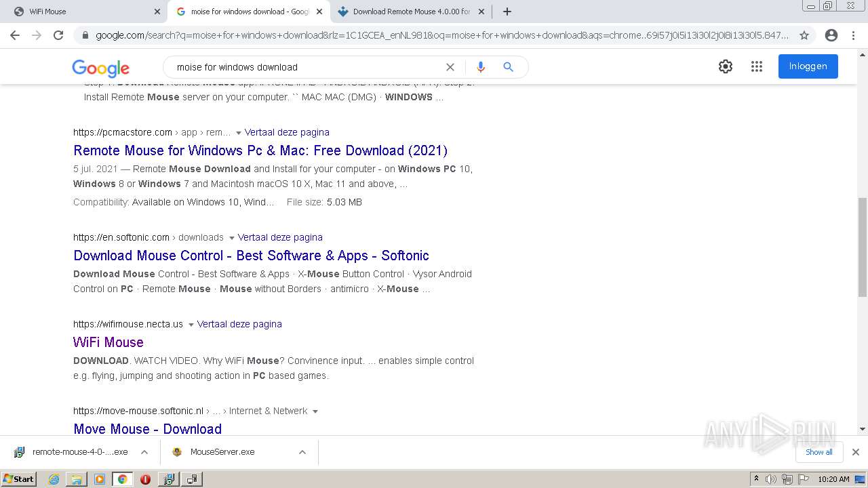Translate the pcmacstore.com result page
Screen dimensions: 868x488
point(287,132)
